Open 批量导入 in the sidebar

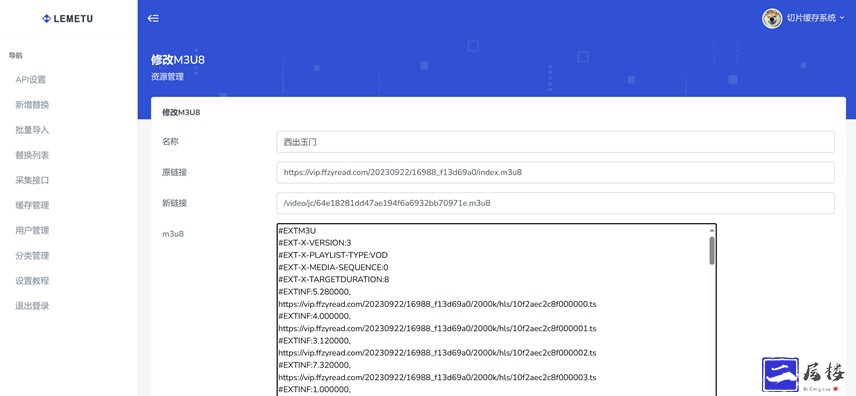pyautogui.click(x=32, y=130)
